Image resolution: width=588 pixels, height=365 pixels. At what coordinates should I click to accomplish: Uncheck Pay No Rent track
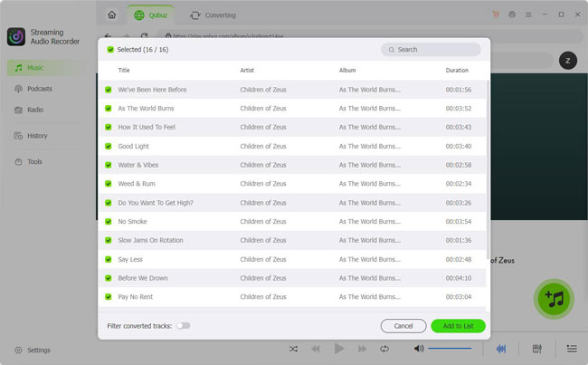(x=109, y=297)
